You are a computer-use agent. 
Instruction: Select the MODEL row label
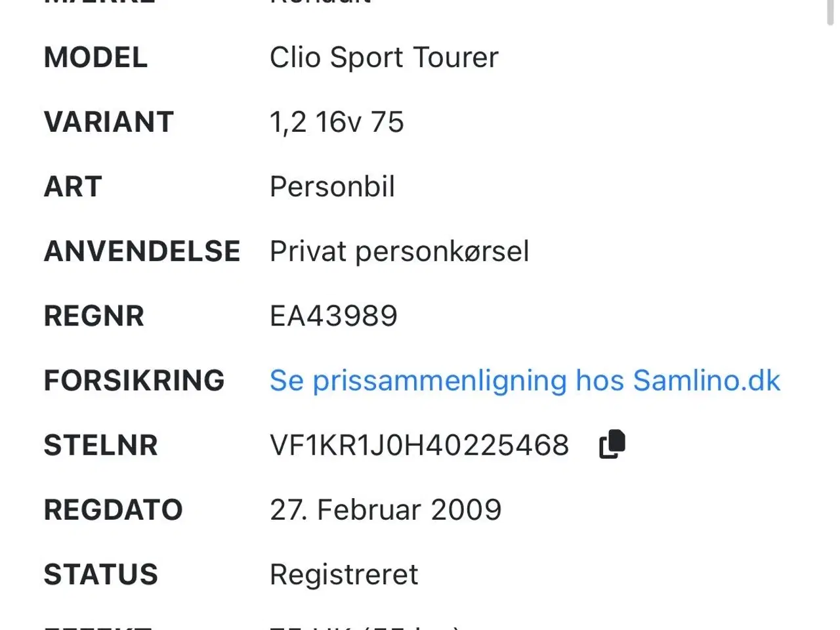pyautogui.click(x=95, y=58)
